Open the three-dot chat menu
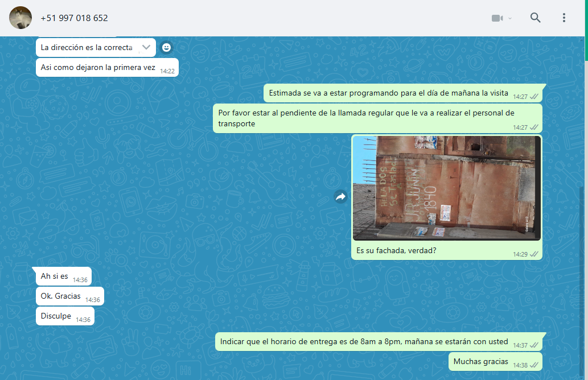 point(564,18)
